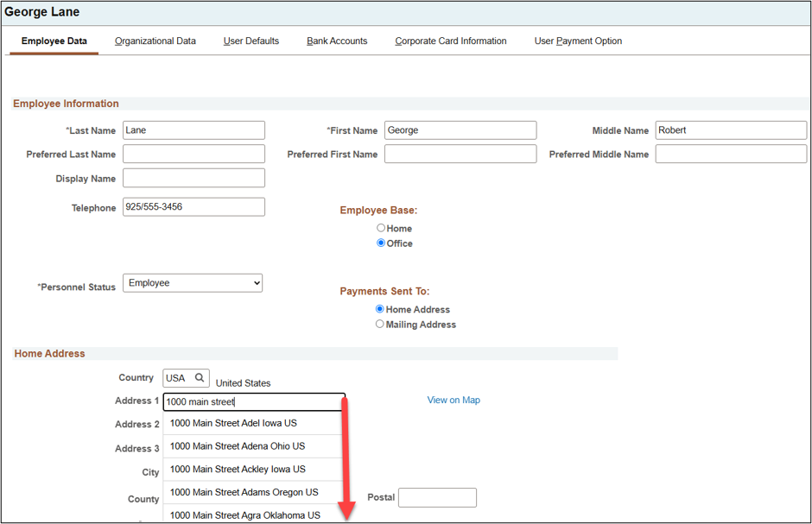Select the Home employee base option
Viewport: 812px width, 524px height.
tap(381, 228)
